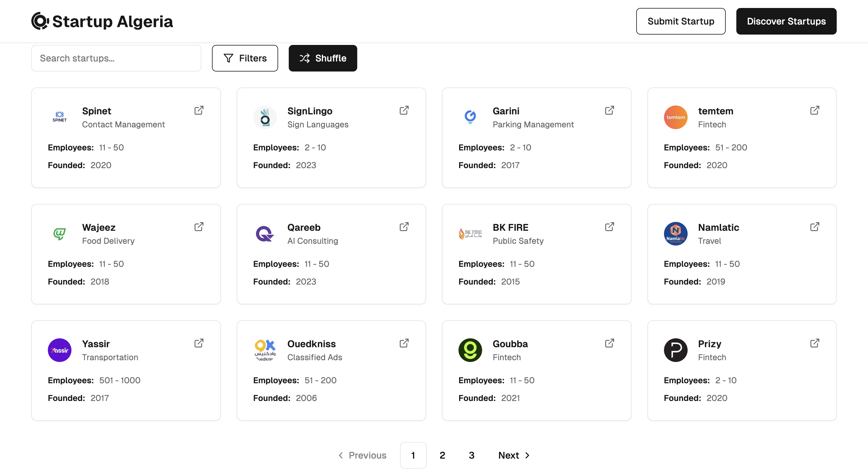Select the Yassir title
The height and width of the screenshot is (471, 868).
coord(96,344)
